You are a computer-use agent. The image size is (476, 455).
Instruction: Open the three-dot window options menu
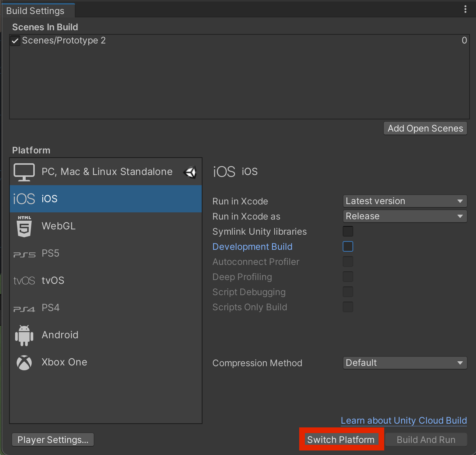click(465, 9)
